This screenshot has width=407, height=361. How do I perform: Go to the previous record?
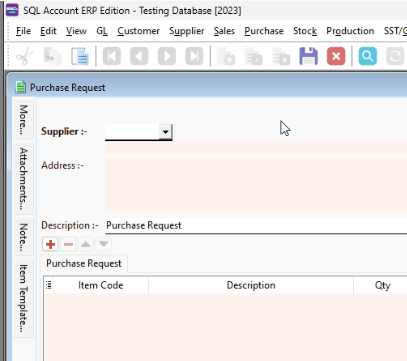coord(139,56)
